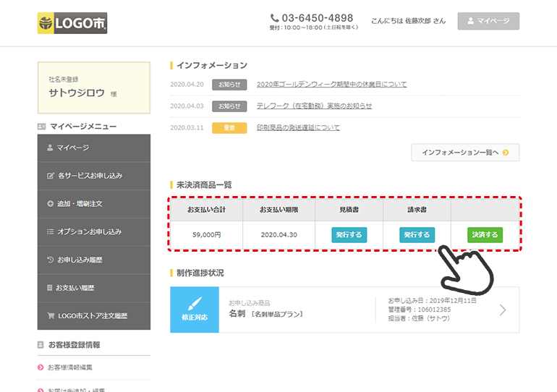
Task: Click お知らせ badge on 2020.04.20 row
Action: [229, 85]
